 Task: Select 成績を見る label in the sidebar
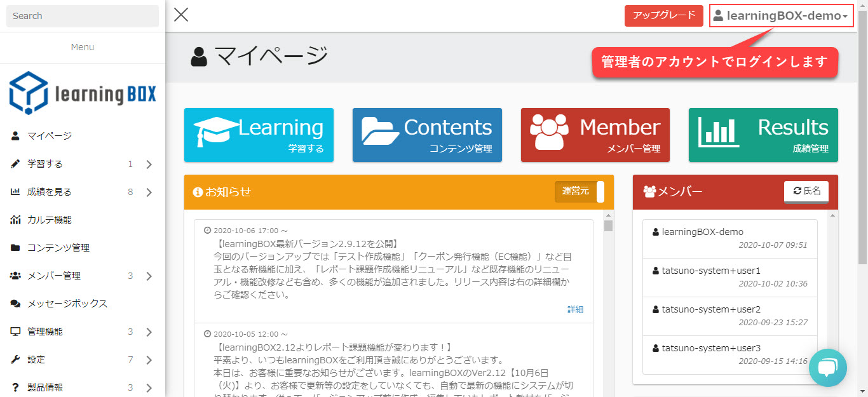coord(50,192)
